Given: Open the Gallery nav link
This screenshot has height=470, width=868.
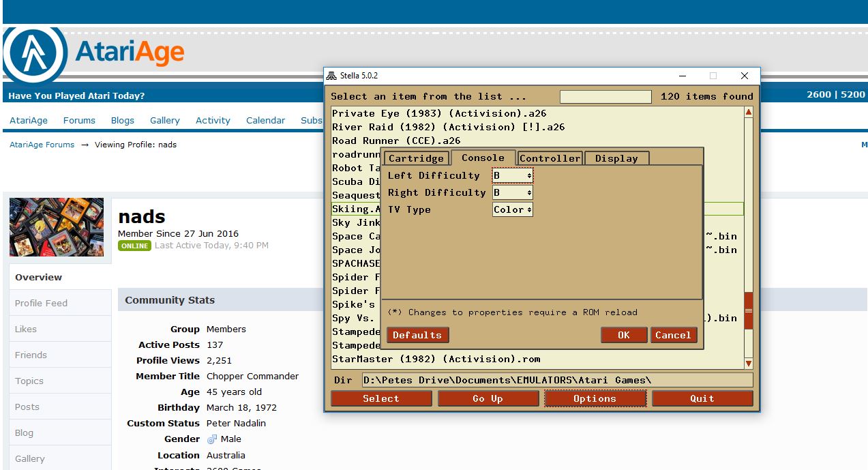Looking at the screenshot, I should tap(165, 120).
